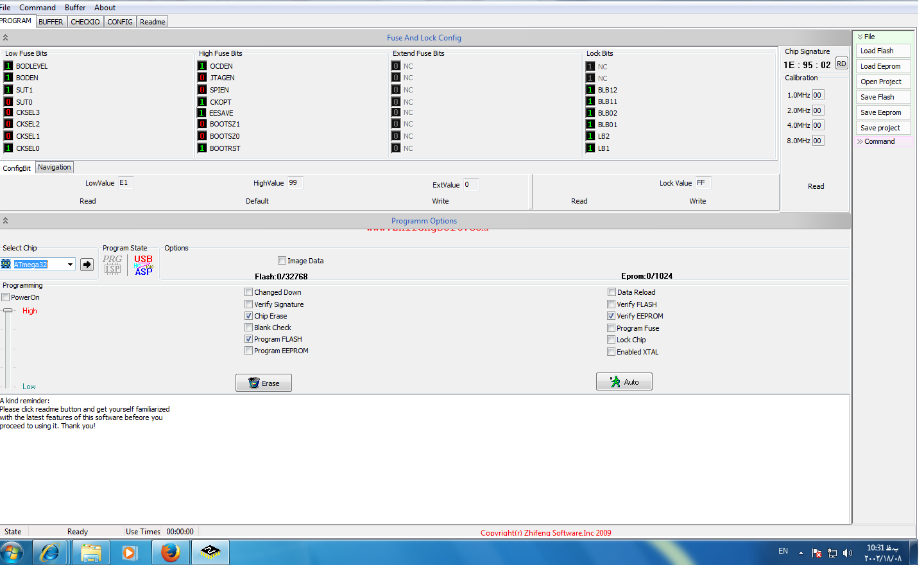Collapse the File side panel section

tap(860, 37)
